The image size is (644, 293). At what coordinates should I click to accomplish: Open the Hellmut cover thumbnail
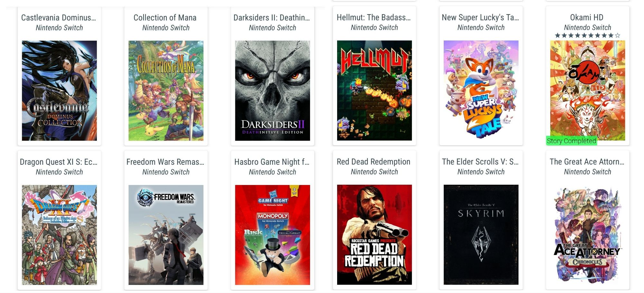click(x=374, y=90)
